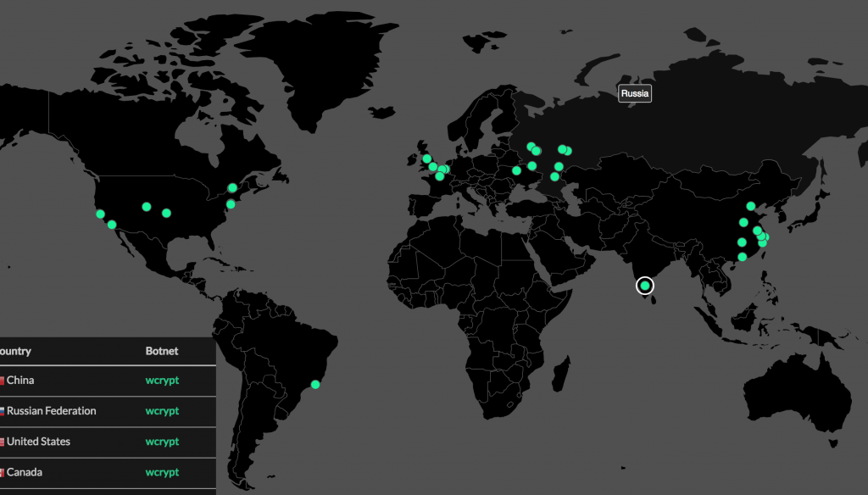Select the northernmost marker in China
The width and height of the screenshot is (868, 495).
[750, 206]
